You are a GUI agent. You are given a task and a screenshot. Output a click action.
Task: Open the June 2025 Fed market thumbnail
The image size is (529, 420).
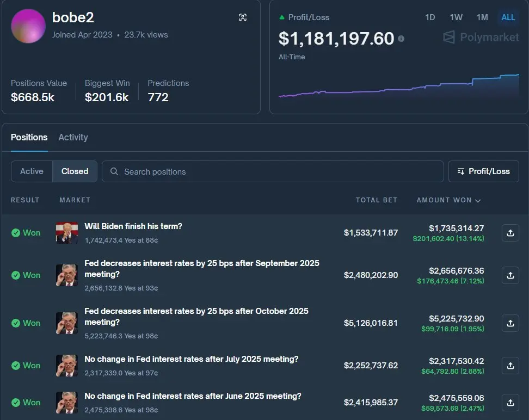[67, 403]
